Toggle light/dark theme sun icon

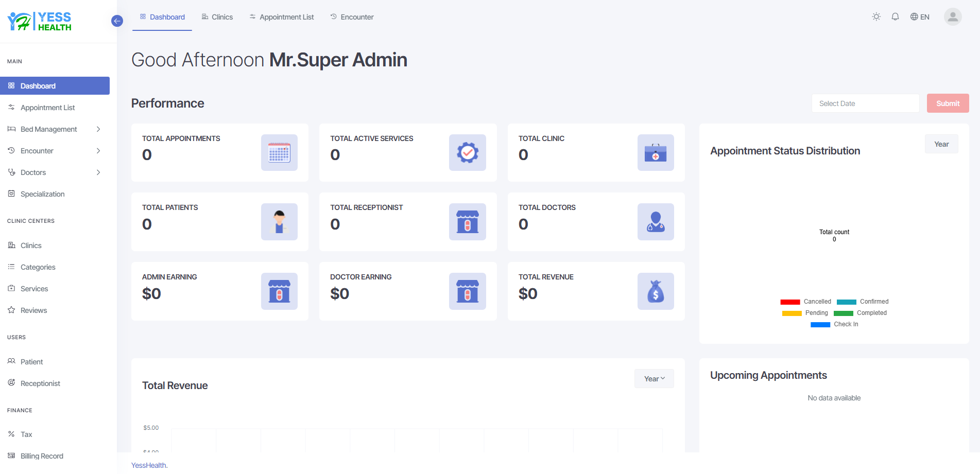876,17
